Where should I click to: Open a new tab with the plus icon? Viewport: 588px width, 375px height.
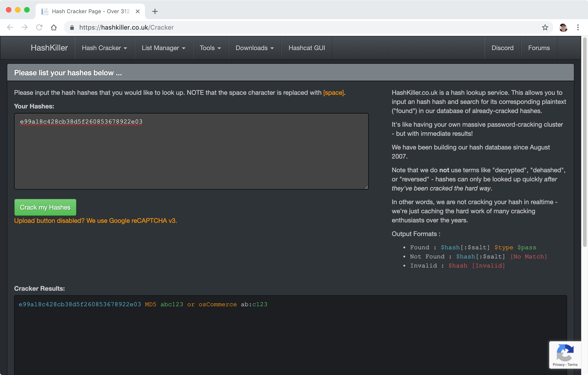[x=155, y=11]
